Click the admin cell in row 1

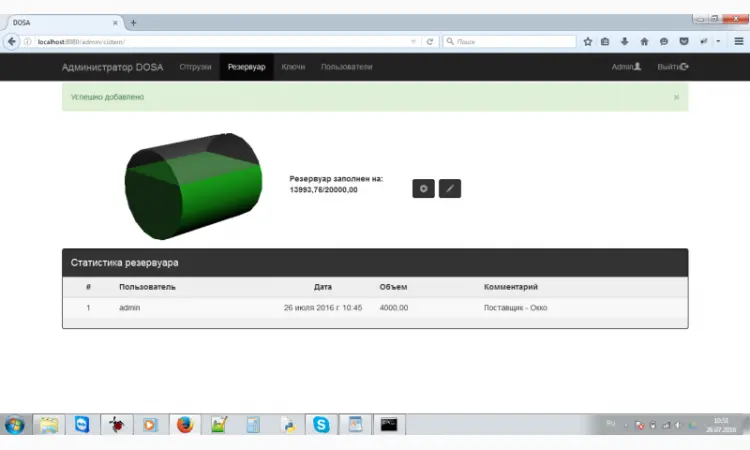tap(130, 307)
